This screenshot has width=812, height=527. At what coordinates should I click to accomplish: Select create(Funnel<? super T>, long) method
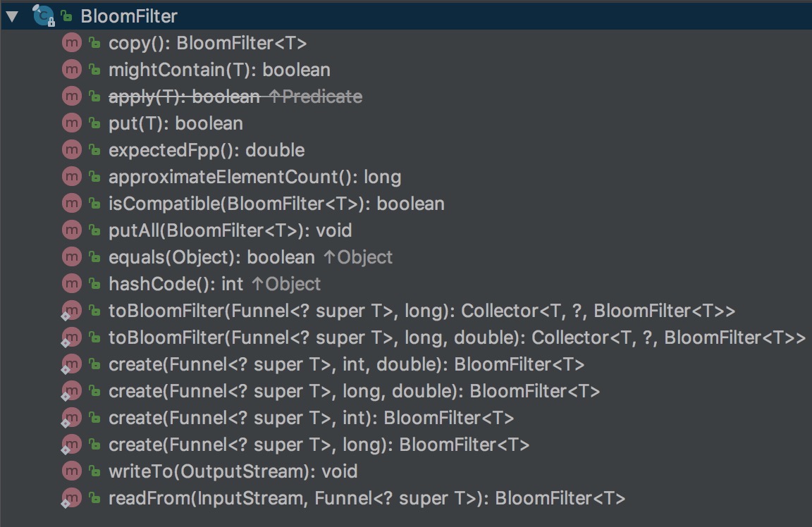click(319, 445)
